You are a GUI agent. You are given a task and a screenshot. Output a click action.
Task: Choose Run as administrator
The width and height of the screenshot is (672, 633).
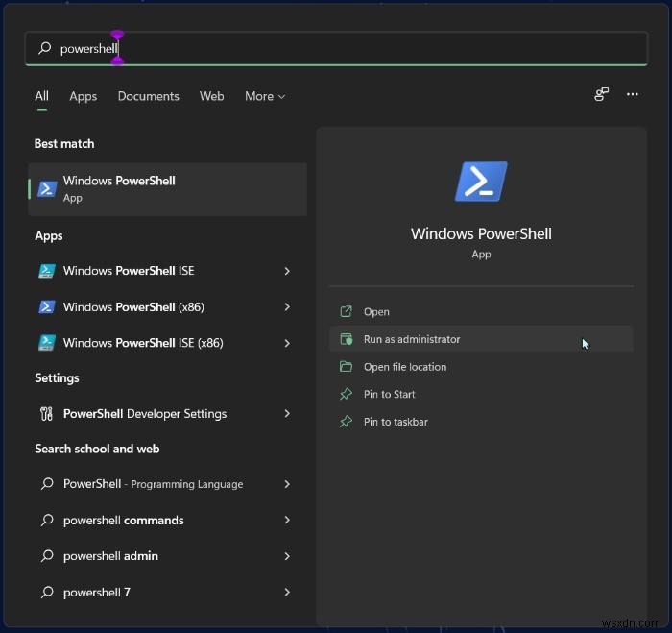click(412, 339)
